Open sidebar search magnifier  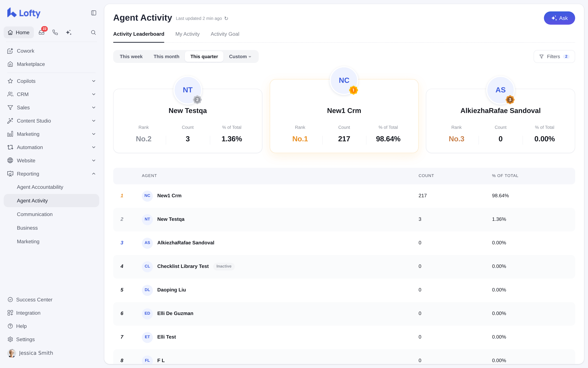[x=93, y=32]
